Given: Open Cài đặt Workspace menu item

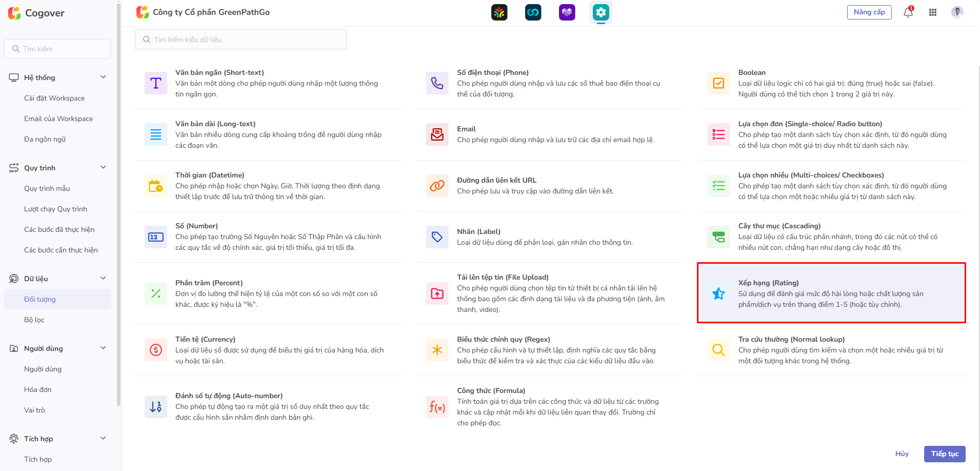Looking at the screenshot, I should [x=54, y=98].
